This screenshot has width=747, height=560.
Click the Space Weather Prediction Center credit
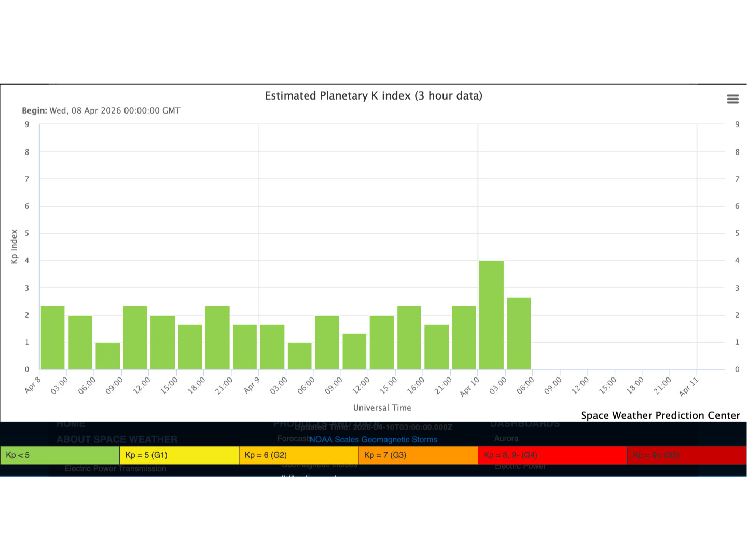coord(660,415)
